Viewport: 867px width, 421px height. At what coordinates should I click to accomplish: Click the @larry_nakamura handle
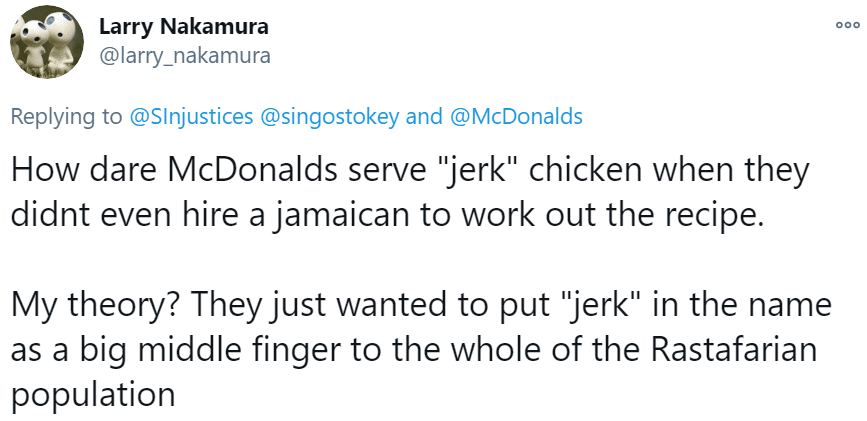pyautogui.click(x=185, y=56)
